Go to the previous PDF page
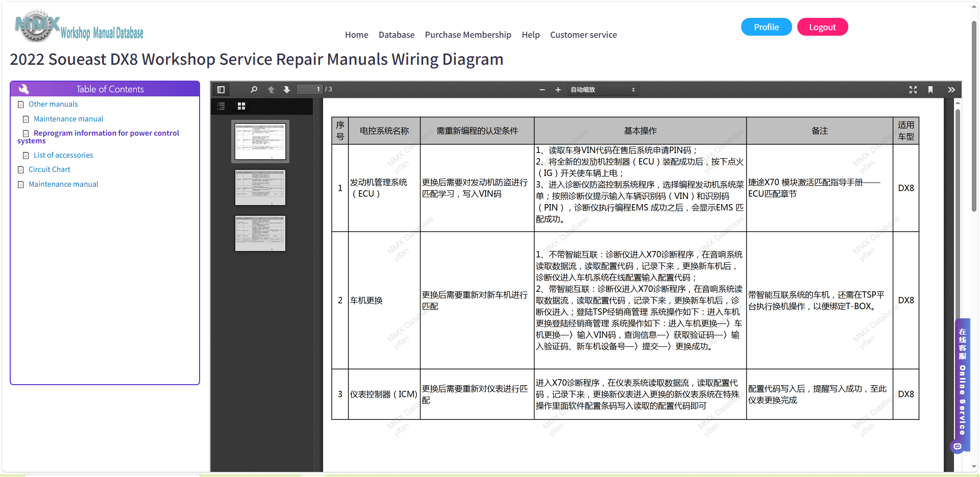 point(271,90)
